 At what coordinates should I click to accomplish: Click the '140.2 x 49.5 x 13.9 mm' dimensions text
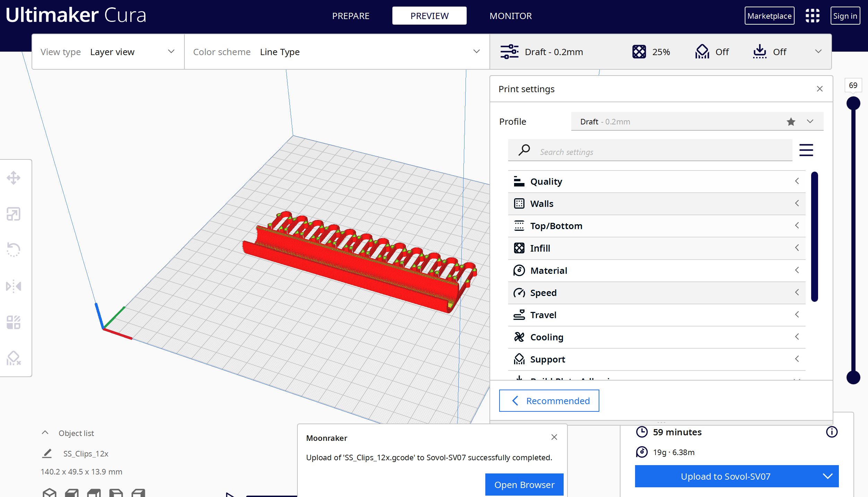81,472
